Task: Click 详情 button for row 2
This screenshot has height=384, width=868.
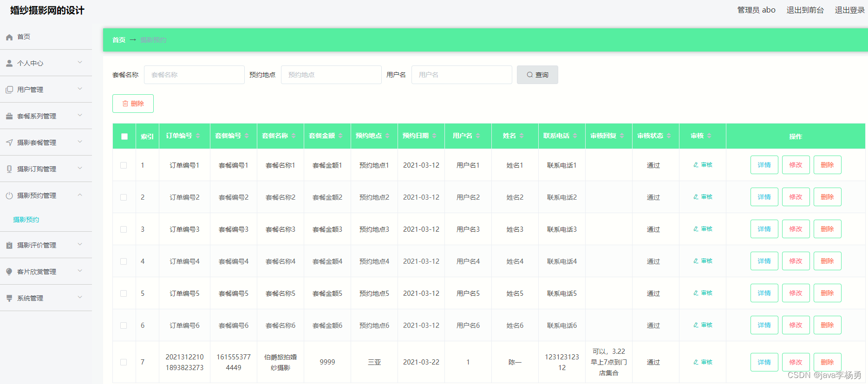Action: pos(764,197)
